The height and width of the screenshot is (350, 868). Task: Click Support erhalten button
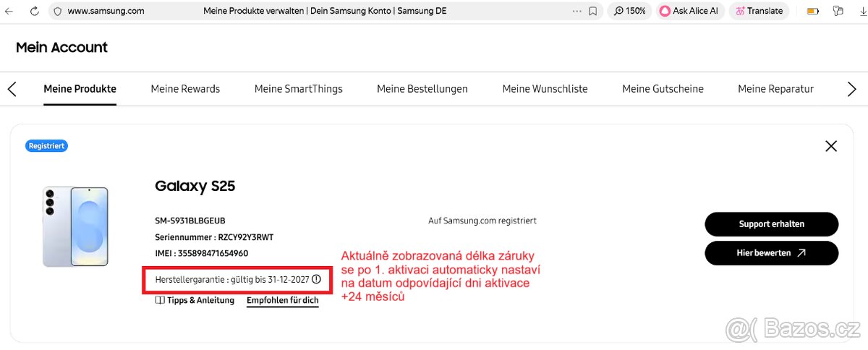[771, 224]
